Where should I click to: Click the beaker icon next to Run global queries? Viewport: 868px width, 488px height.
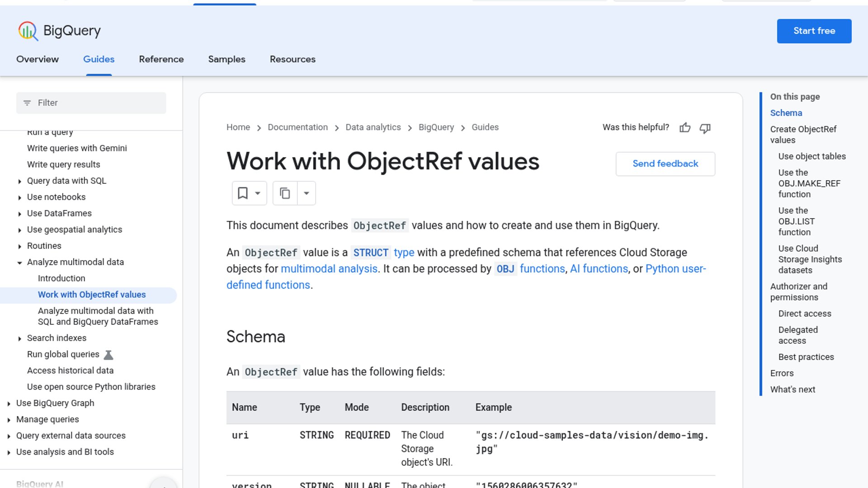tap(108, 355)
